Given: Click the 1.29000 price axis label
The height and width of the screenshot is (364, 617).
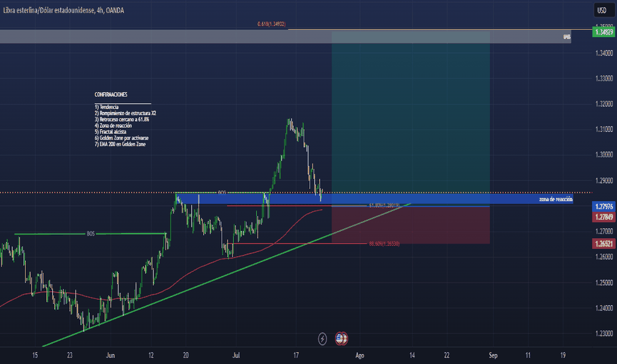Looking at the screenshot, I should tap(604, 181).
